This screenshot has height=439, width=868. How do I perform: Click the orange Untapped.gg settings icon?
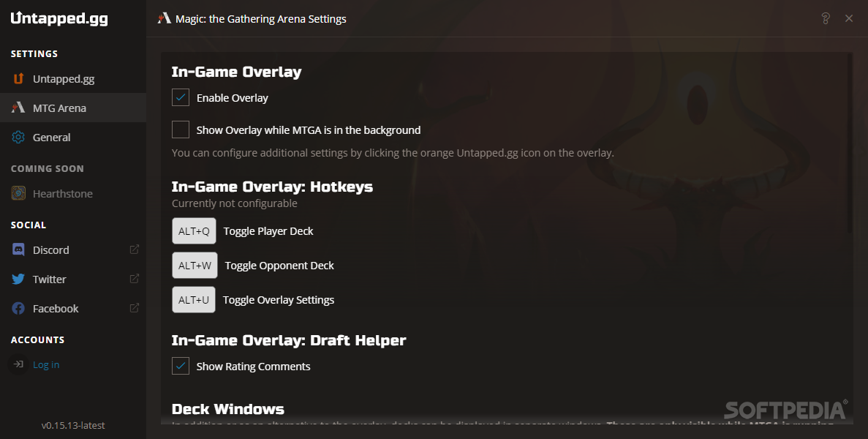(x=18, y=78)
